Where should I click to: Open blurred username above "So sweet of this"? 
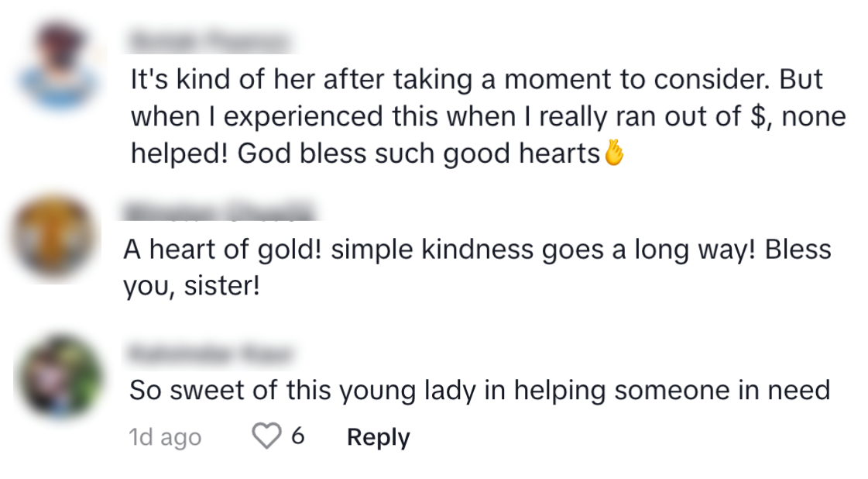(209, 353)
